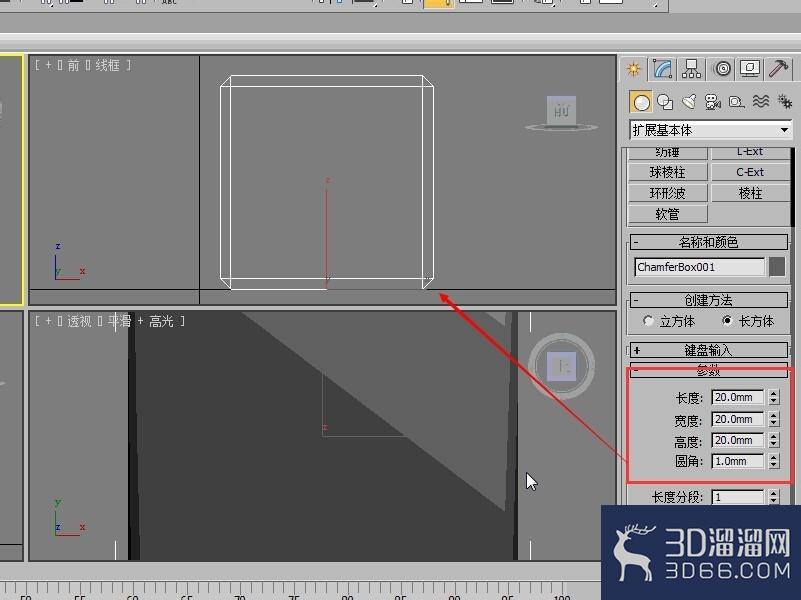Switch to the Modify panel tab

(662, 69)
